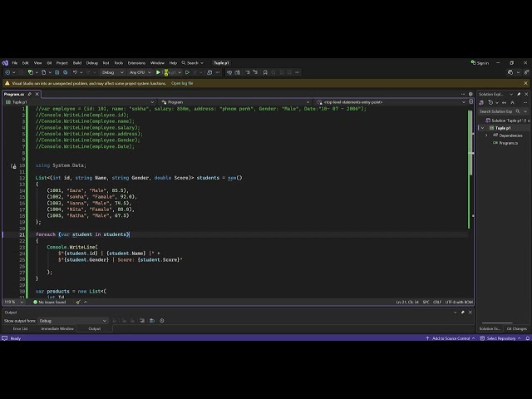Click the No issues found indicator

[50, 302]
